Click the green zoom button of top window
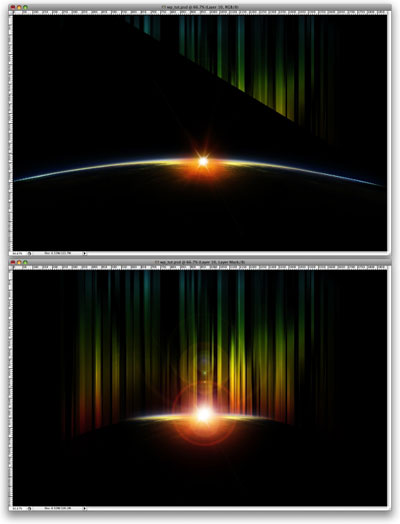Image resolution: width=400 pixels, height=524 pixels. [x=25, y=7]
